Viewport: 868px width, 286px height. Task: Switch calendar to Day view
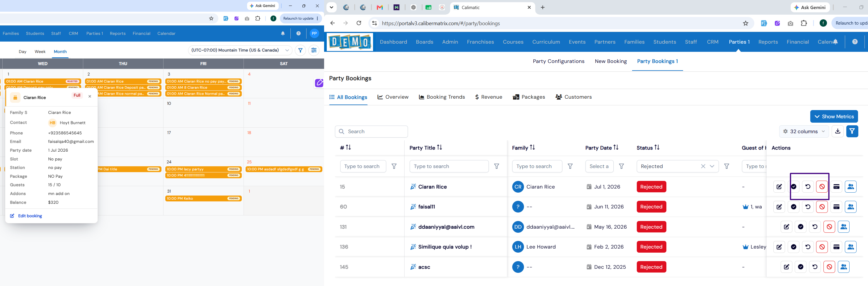point(23,52)
